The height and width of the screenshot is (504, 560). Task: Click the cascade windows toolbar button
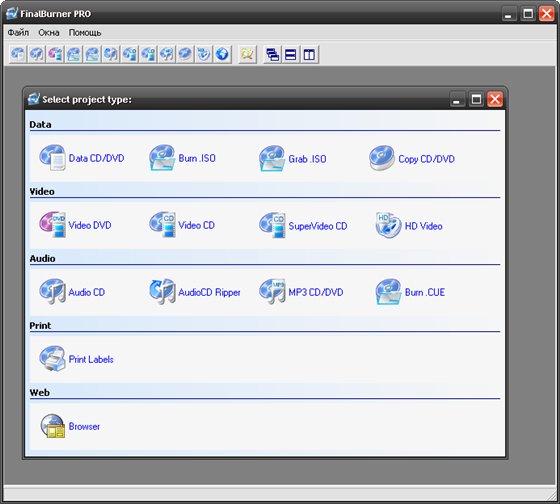click(x=272, y=55)
